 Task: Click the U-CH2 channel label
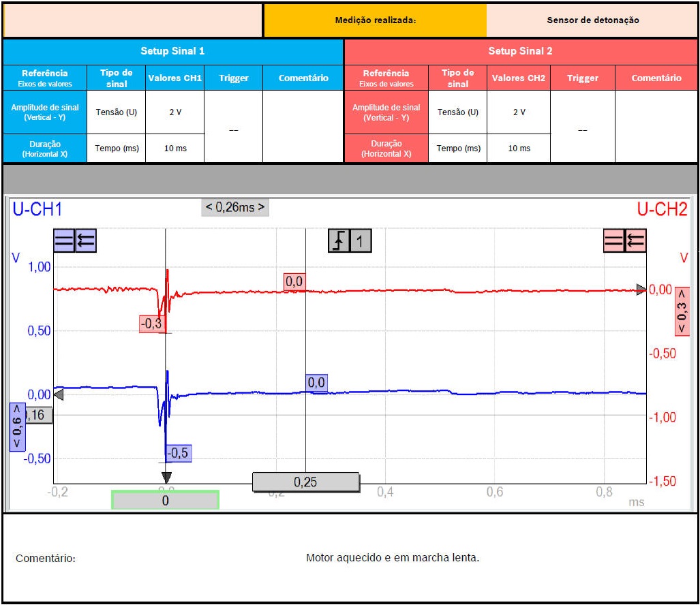[x=662, y=209]
